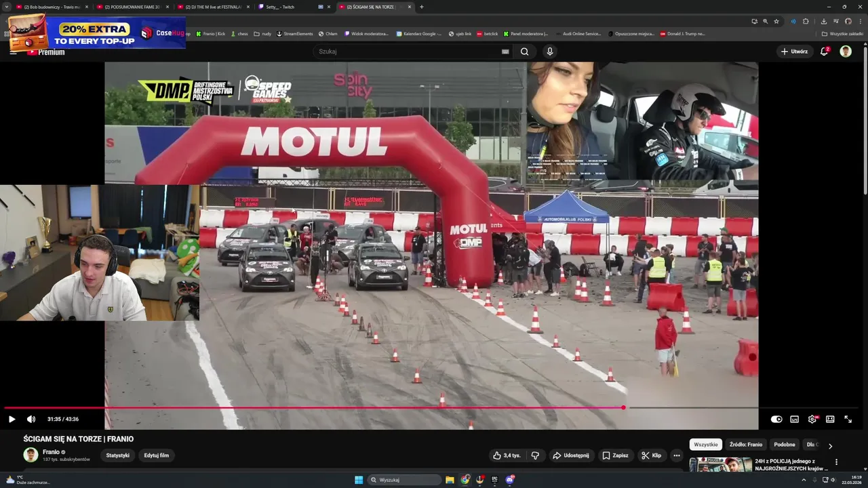Open Windows Start menu
This screenshot has width=868, height=488.
(x=359, y=480)
